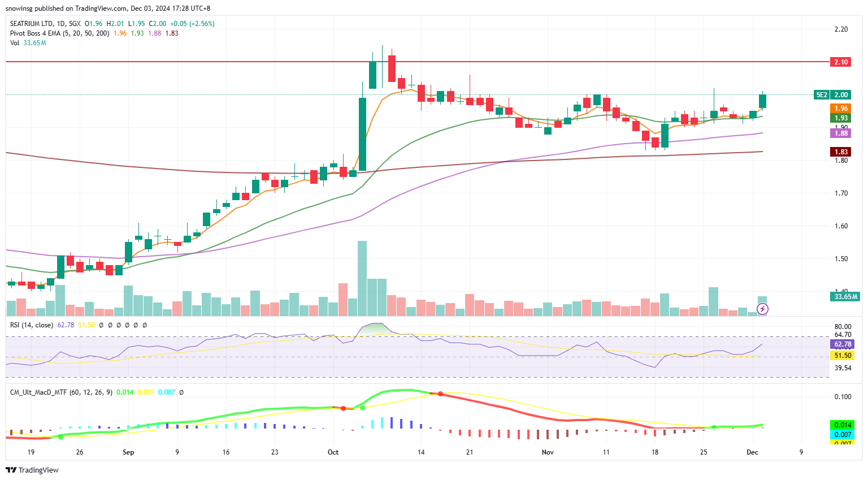Open the TradingView logo at the bottom
Image resolution: width=868 pixels, height=480 pixels.
32,470
